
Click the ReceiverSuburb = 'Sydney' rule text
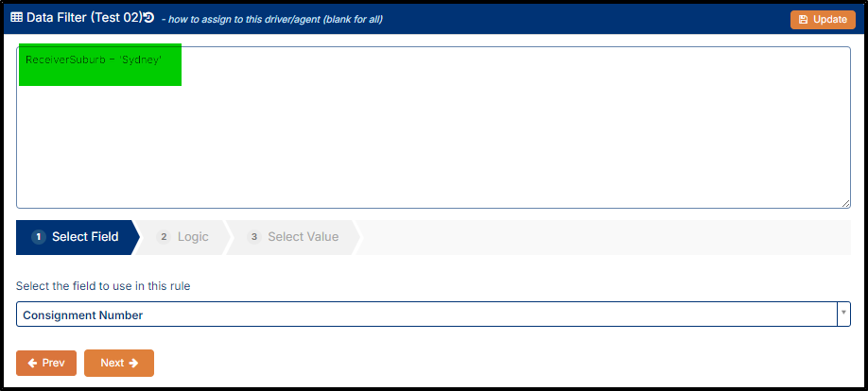tap(93, 59)
